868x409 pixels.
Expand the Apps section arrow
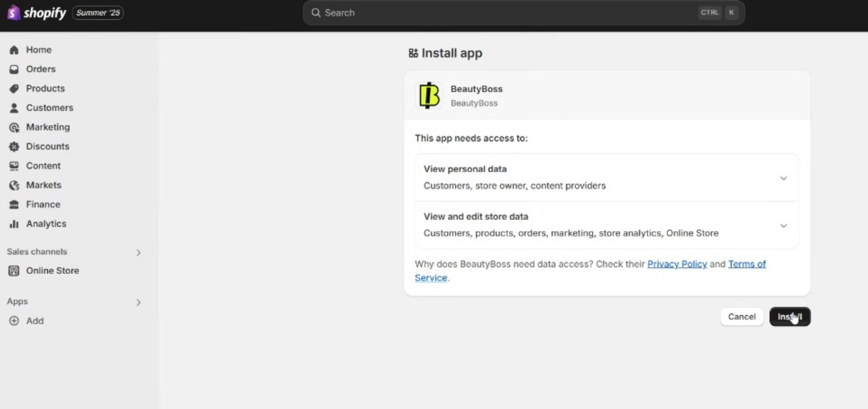click(138, 302)
